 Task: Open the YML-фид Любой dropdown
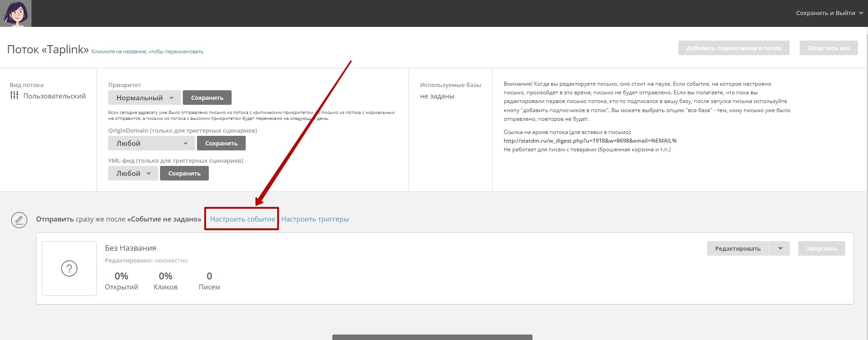[x=133, y=174]
